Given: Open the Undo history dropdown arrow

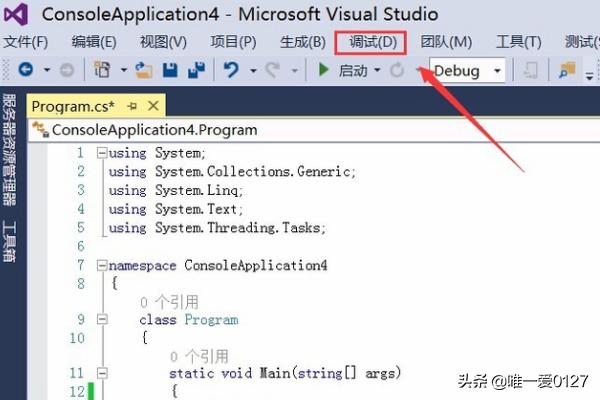Looking at the screenshot, I should [253, 70].
